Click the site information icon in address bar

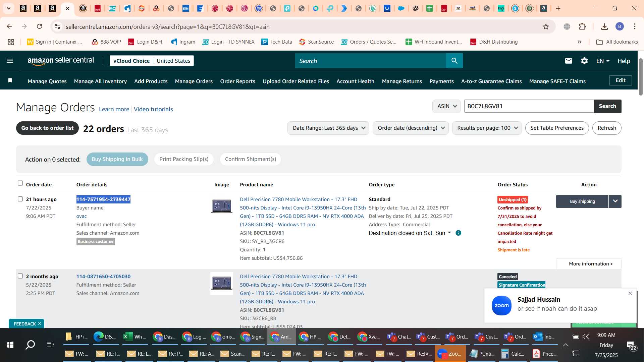pos(57,26)
